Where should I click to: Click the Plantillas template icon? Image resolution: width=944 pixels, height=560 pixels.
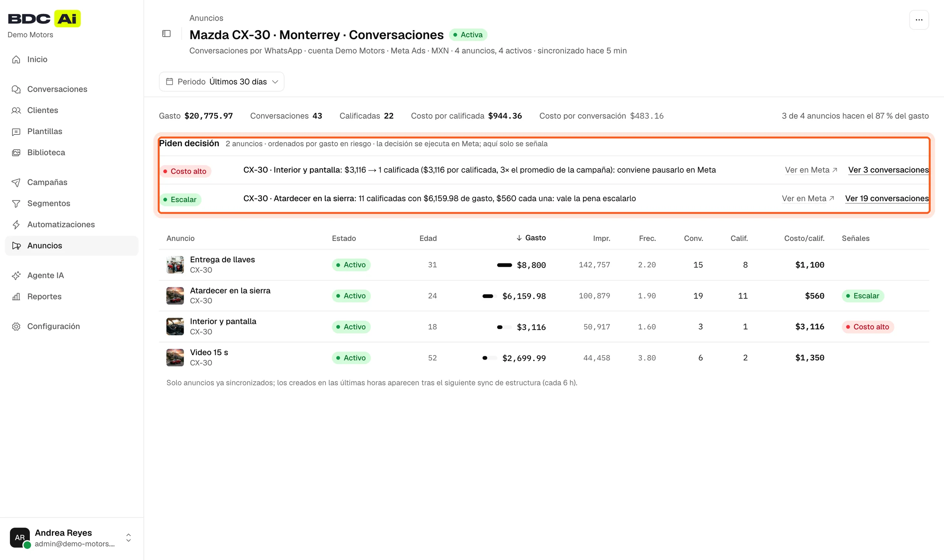coord(16,132)
